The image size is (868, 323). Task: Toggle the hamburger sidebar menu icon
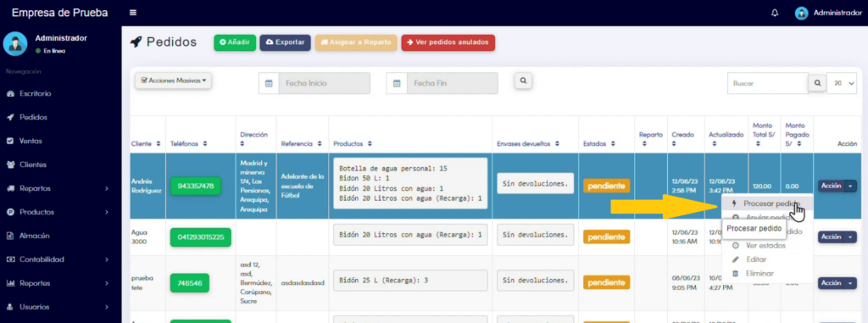(x=133, y=13)
